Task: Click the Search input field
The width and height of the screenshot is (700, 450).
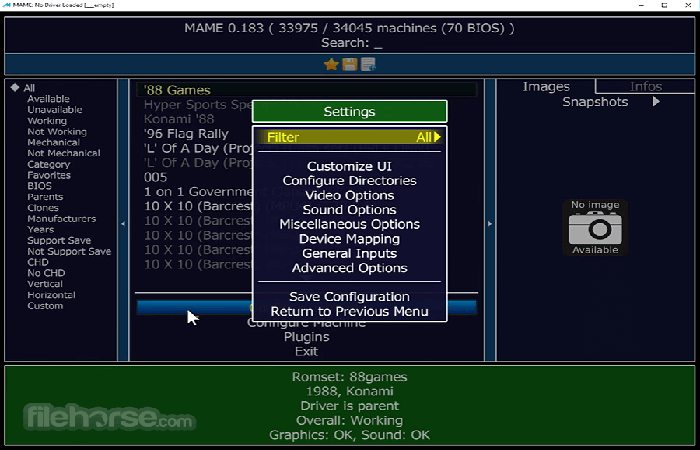Action: (x=351, y=43)
